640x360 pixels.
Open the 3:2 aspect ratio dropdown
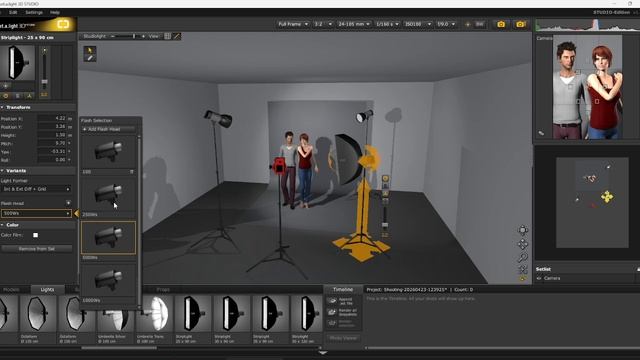click(323, 24)
